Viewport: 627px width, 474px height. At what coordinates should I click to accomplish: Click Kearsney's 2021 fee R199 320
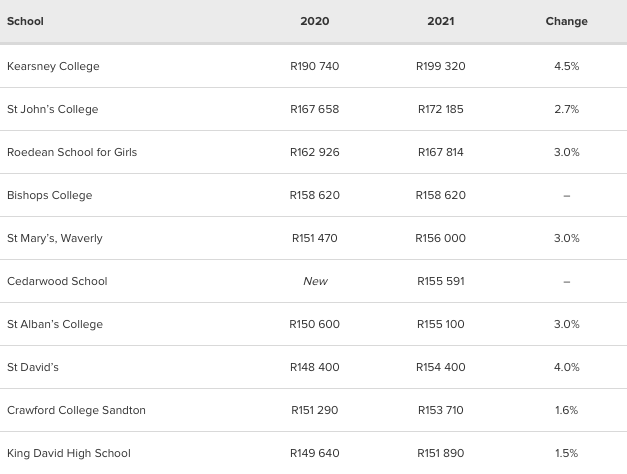click(441, 66)
